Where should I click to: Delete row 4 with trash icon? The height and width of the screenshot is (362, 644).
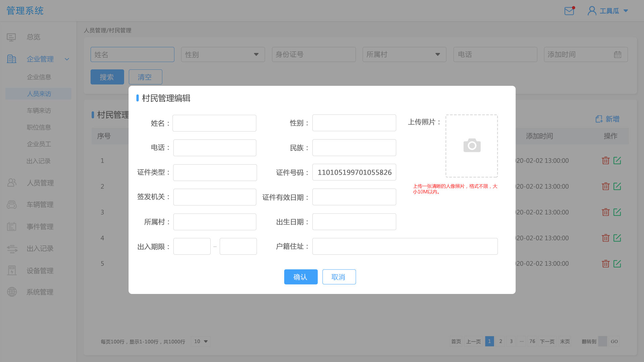point(605,238)
